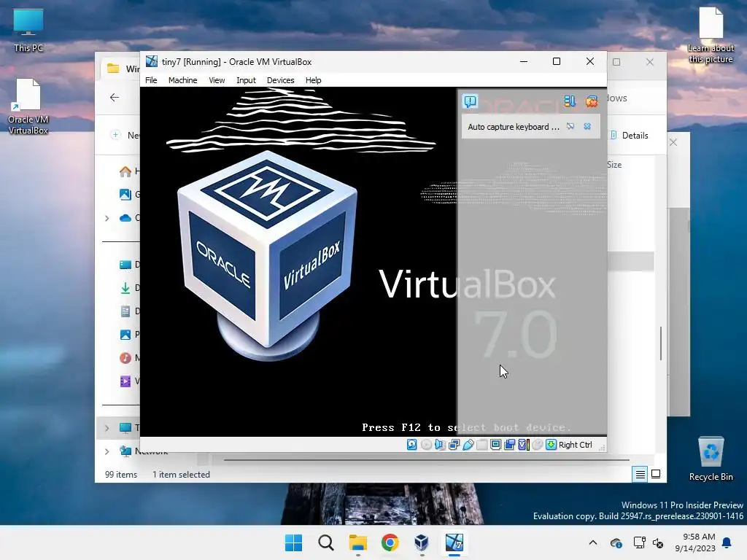Open the Windows Start menu
Viewport: 747px width, 560px height.
tap(293, 542)
